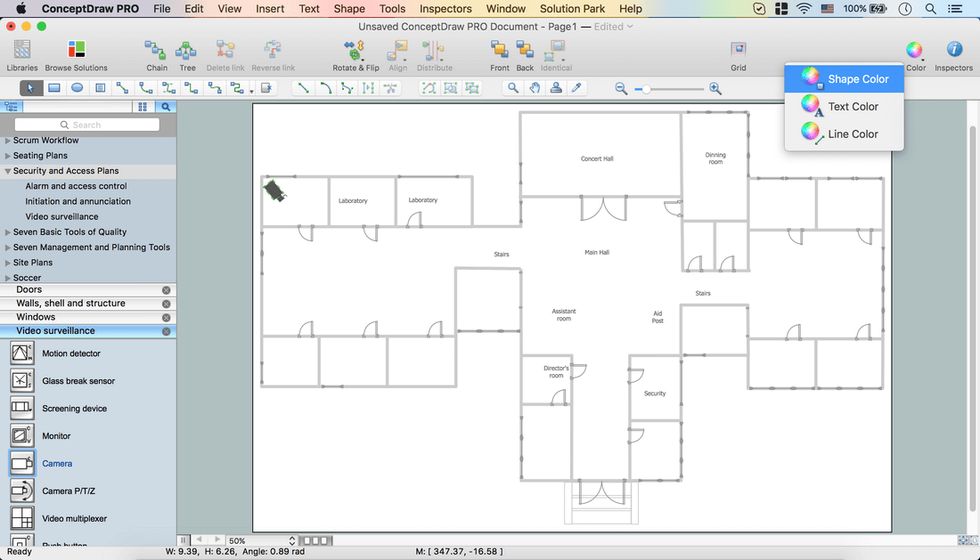Pick the ellipse drawing tool
This screenshot has height=560, width=980.
point(78,88)
